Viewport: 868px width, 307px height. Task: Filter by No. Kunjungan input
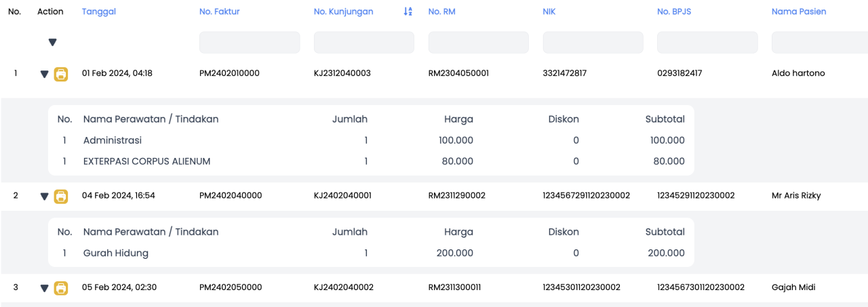point(364,42)
